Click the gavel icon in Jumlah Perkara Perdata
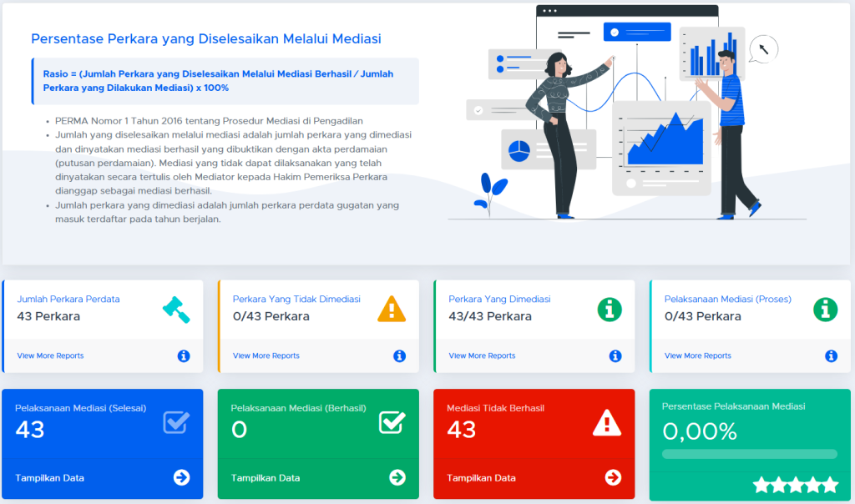The height and width of the screenshot is (504, 855). [176, 309]
